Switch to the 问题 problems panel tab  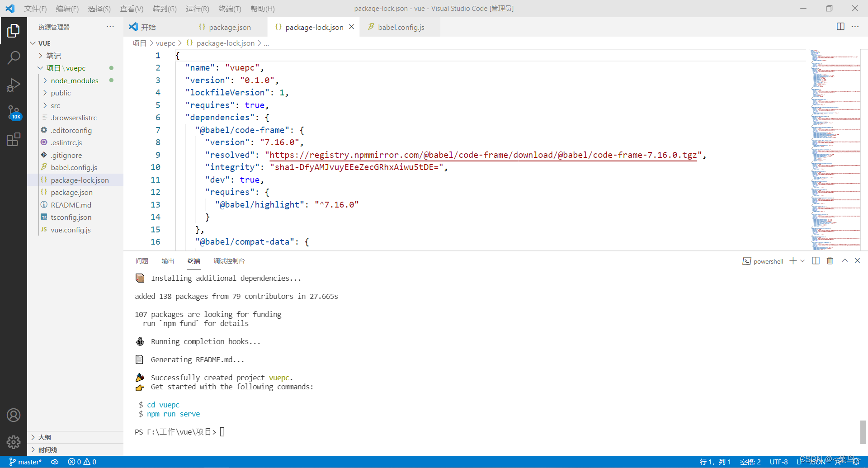coord(142,261)
